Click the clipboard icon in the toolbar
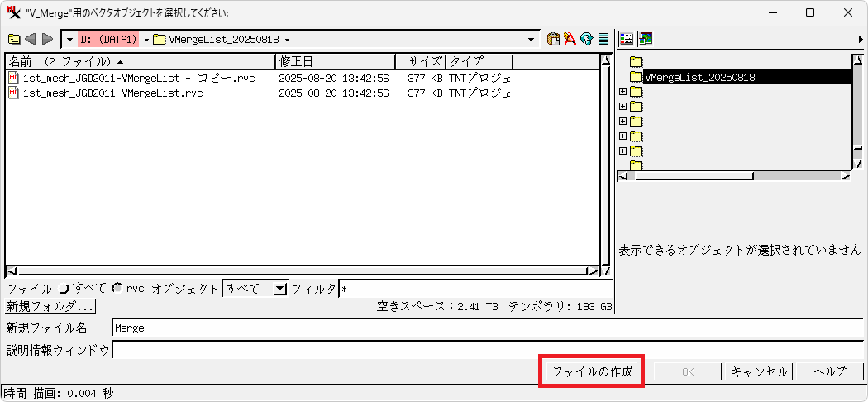 tap(554, 39)
